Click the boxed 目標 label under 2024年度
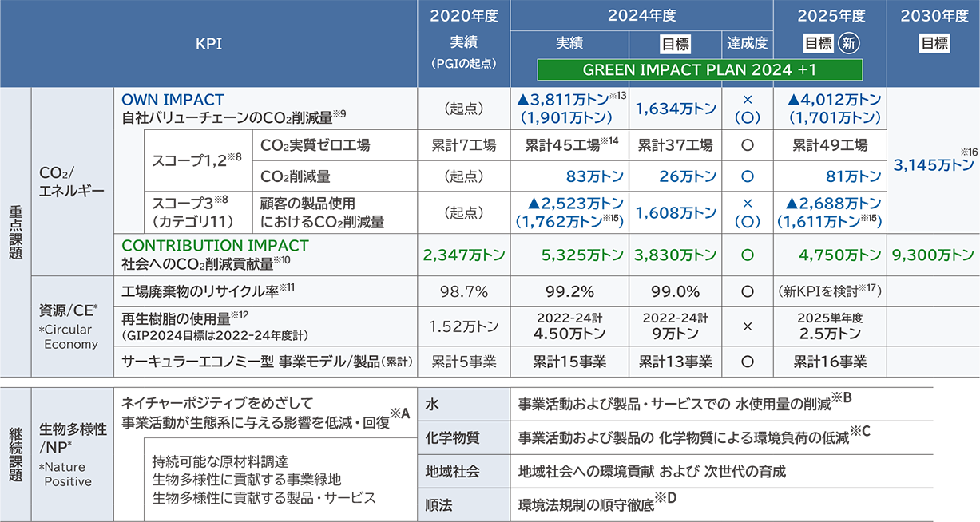 click(x=675, y=45)
